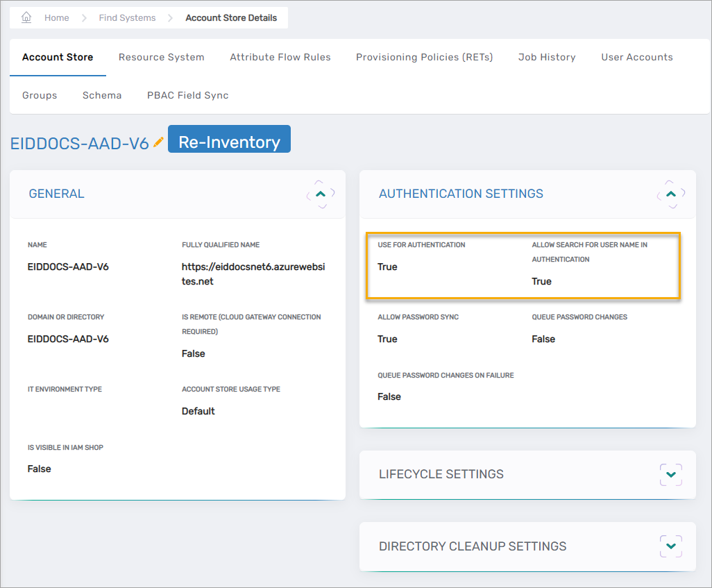Switch to the Resource System tab
Screen dimensions: 712x588
click(x=161, y=57)
